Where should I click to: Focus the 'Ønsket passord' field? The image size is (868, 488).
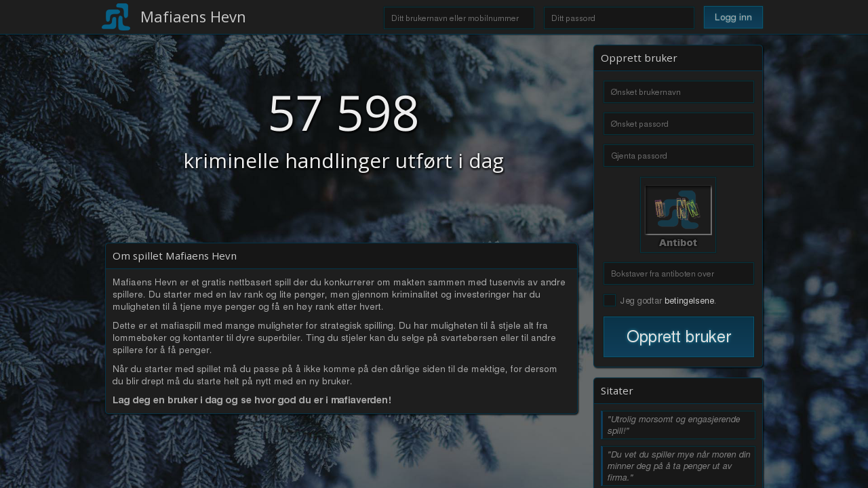point(679,124)
